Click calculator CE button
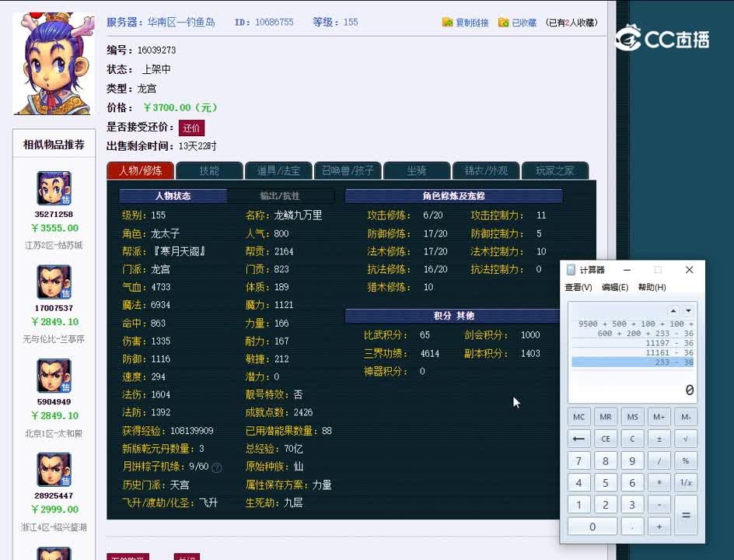Image resolution: width=734 pixels, height=560 pixels. point(606,439)
